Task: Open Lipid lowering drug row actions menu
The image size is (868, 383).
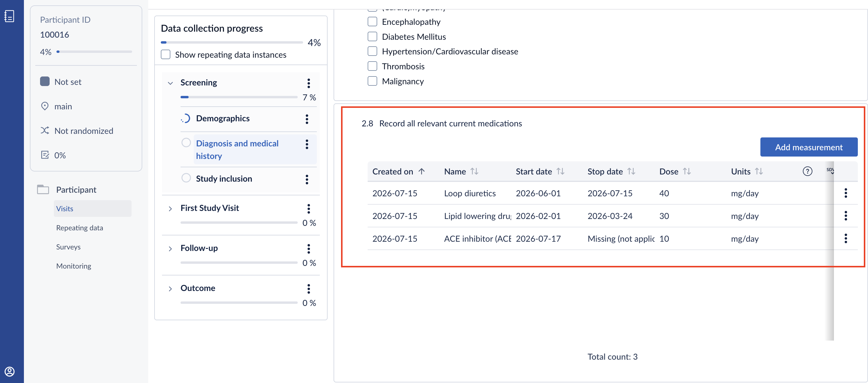Action: click(845, 216)
